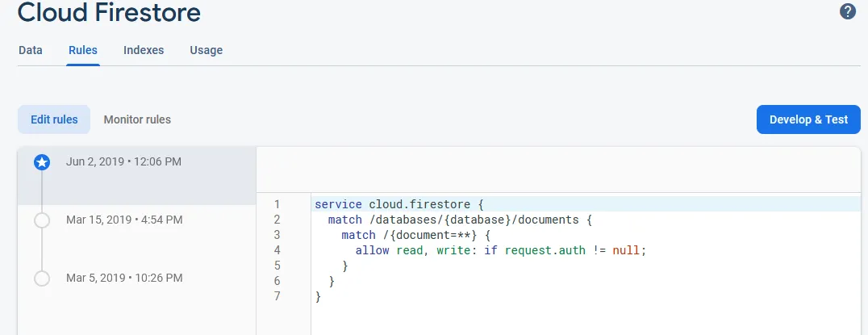Open Develop & Test

pos(808,119)
